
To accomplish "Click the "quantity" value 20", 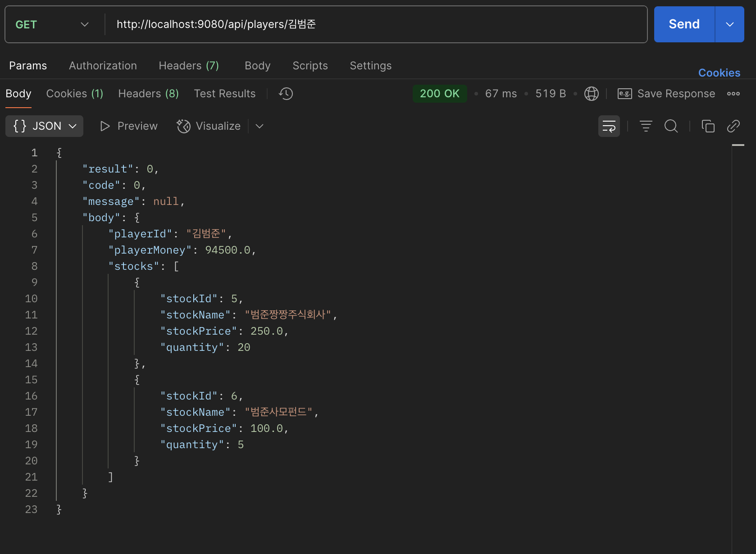I will tap(244, 347).
